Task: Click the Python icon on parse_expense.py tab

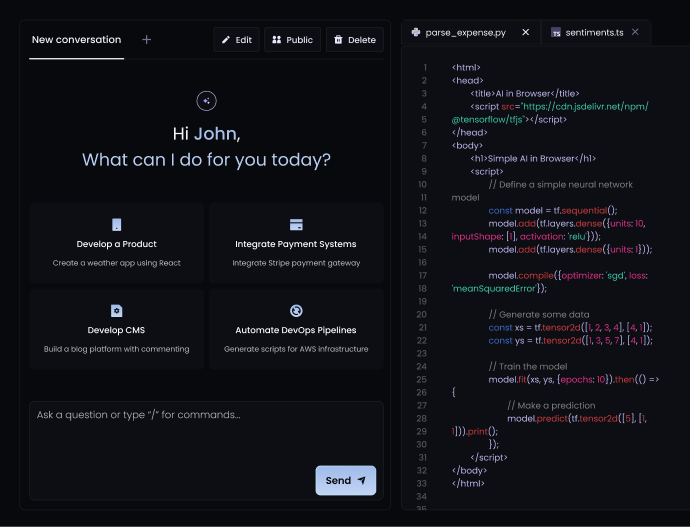Action: pyautogui.click(x=416, y=33)
